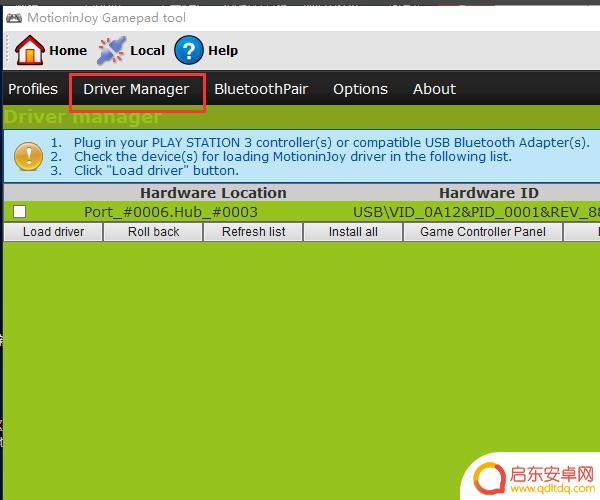Click the Roll back button

pos(153,232)
